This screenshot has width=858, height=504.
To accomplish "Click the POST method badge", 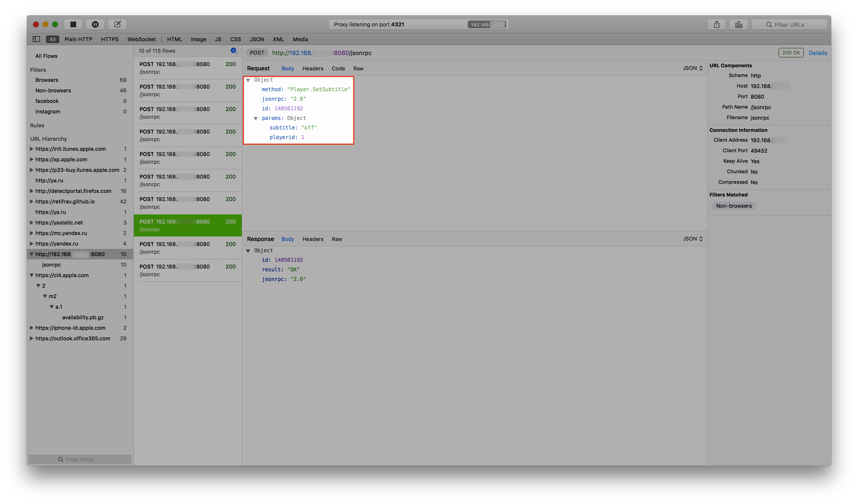I will tap(257, 53).
